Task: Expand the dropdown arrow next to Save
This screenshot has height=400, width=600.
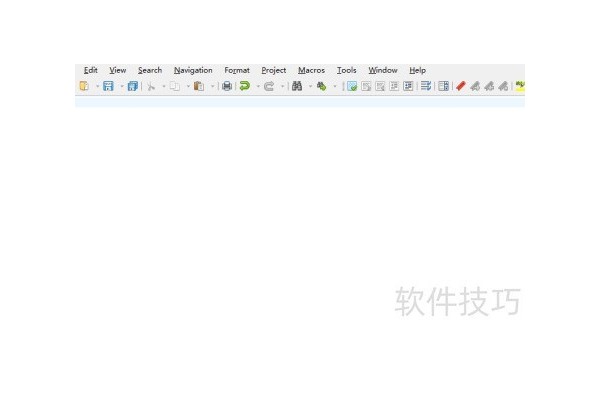Action: point(122,87)
